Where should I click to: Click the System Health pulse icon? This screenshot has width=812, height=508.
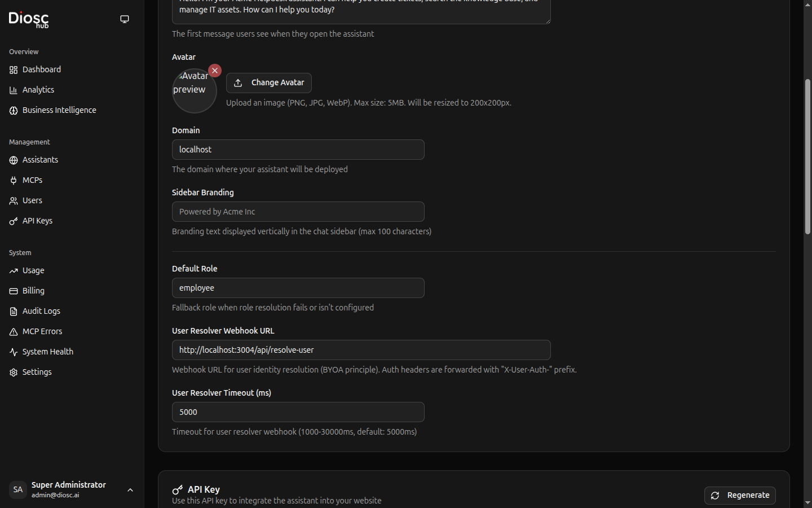click(x=14, y=352)
